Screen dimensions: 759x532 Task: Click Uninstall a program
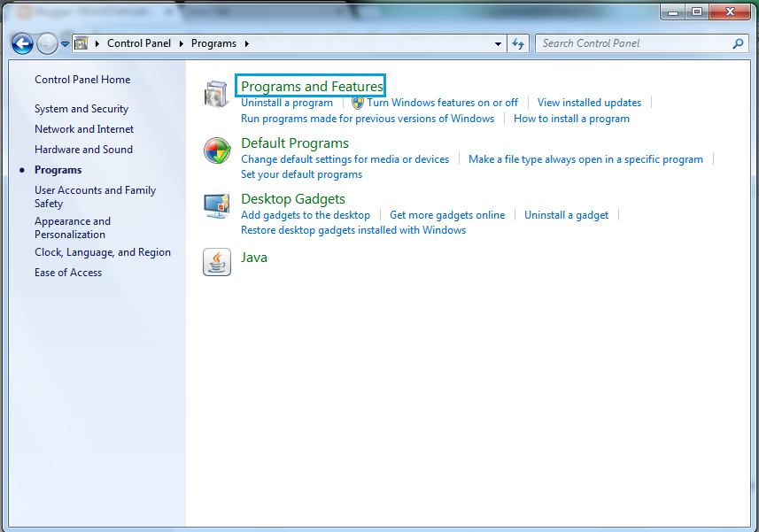coord(287,103)
